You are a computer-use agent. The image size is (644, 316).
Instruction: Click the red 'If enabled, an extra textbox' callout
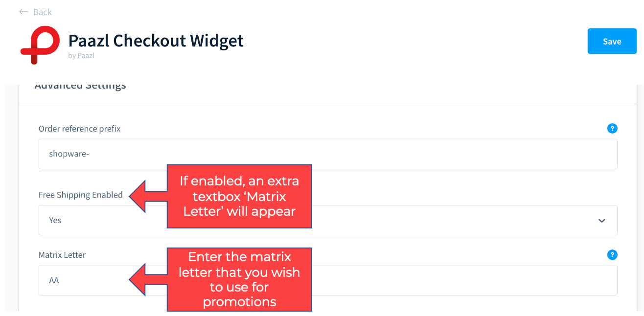[239, 196]
